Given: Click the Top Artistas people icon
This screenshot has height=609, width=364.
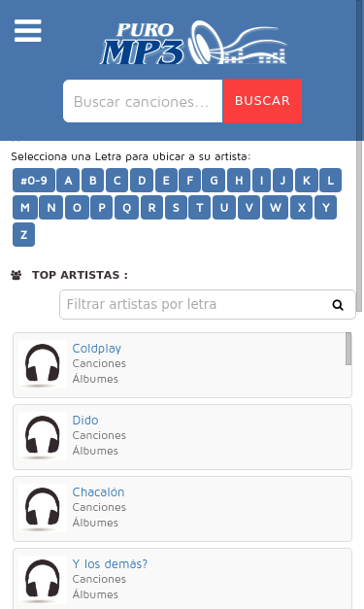Looking at the screenshot, I should (x=17, y=275).
